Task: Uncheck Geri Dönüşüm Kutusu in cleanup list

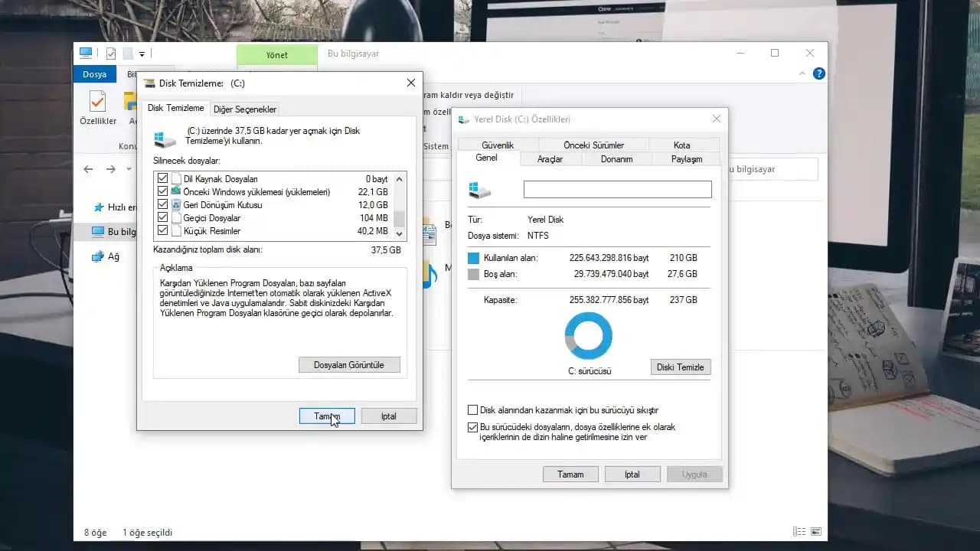Action: point(162,204)
